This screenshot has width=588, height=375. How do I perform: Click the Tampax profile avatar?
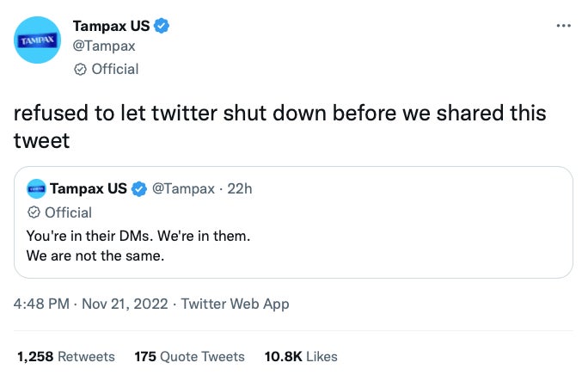click(x=37, y=40)
